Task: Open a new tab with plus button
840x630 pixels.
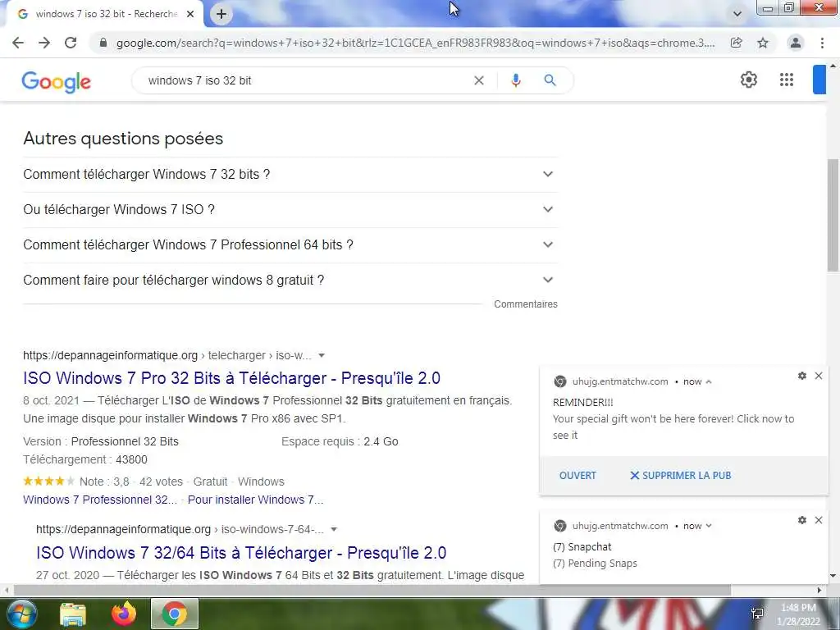Action: (x=221, y=14)
